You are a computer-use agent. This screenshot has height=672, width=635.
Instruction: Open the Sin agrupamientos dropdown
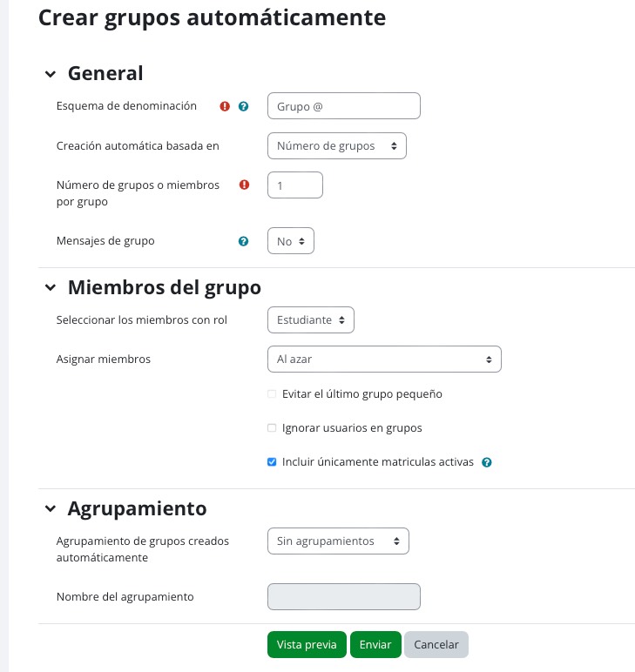pos(338,541)
